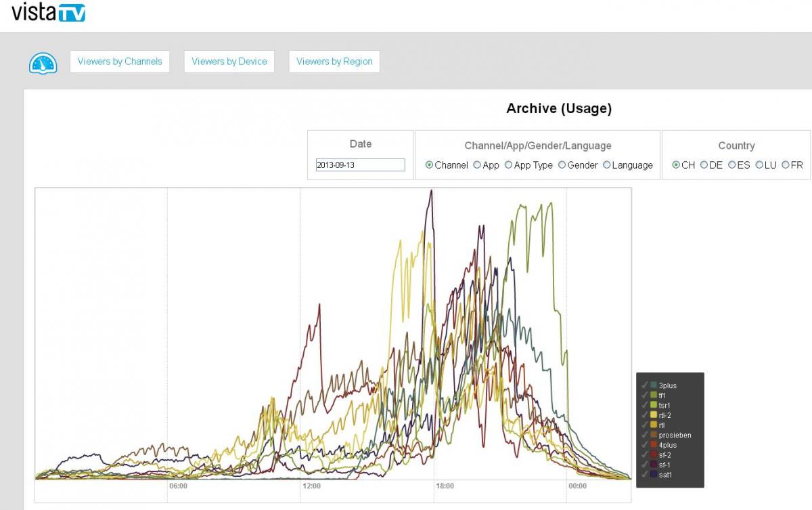Switch country to FR
Screen dimensions: 812x510
click(786, 165)
